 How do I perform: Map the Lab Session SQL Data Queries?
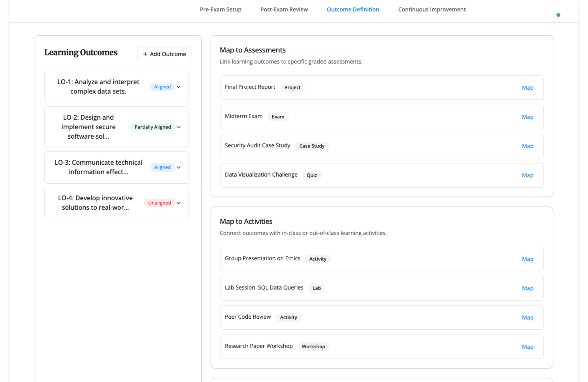(527, 288)
